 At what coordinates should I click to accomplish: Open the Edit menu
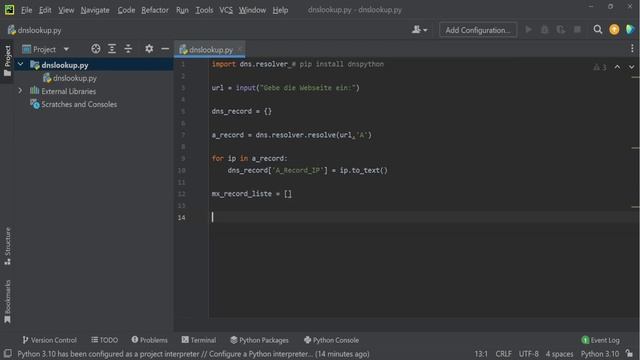[x=45, y=10]
